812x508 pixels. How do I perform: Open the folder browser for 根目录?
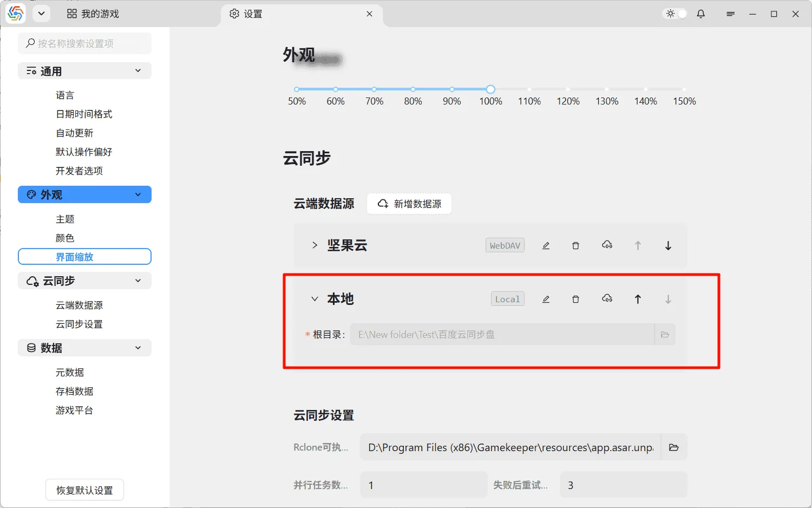(665, 334)
